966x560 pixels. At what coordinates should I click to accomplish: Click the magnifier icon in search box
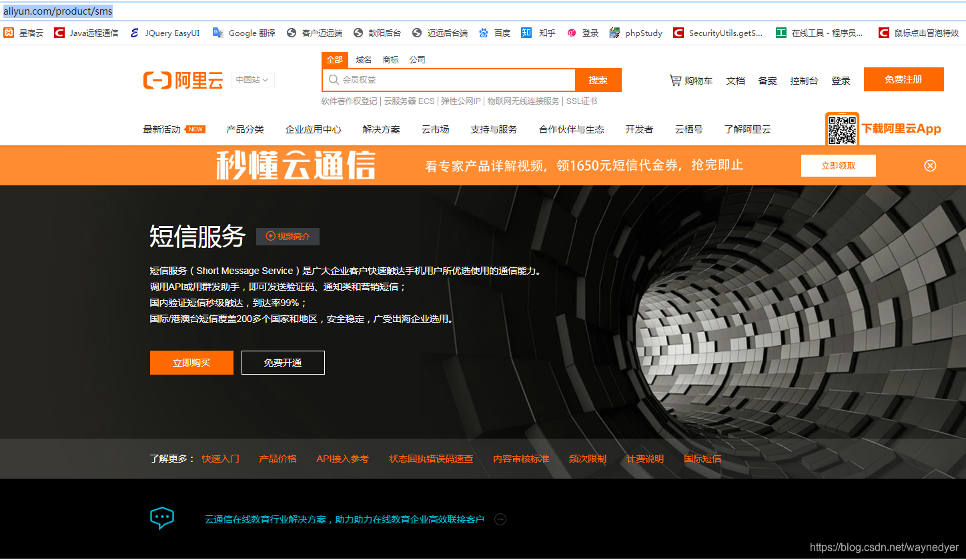(333, 80)
